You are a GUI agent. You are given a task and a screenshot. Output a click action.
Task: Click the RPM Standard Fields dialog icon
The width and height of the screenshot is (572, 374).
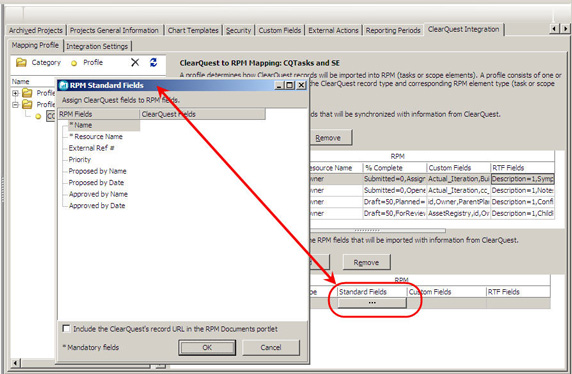[x=63, y=85]
